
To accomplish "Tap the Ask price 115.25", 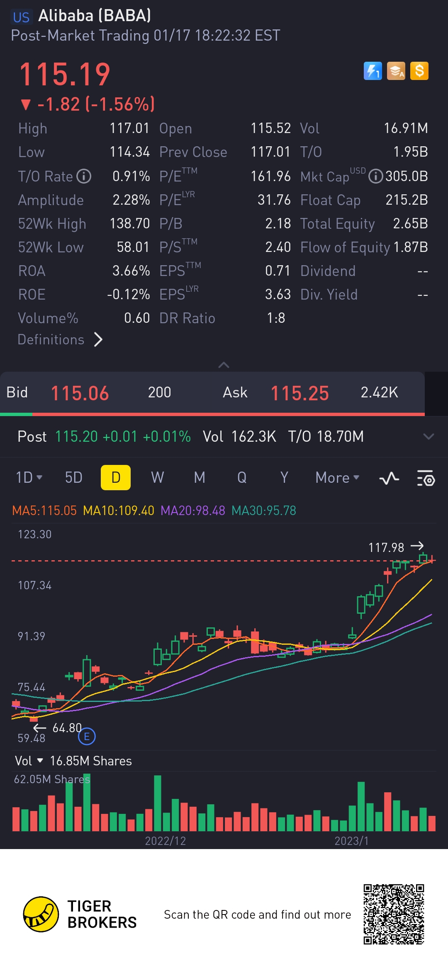I will tap(299, 393).
